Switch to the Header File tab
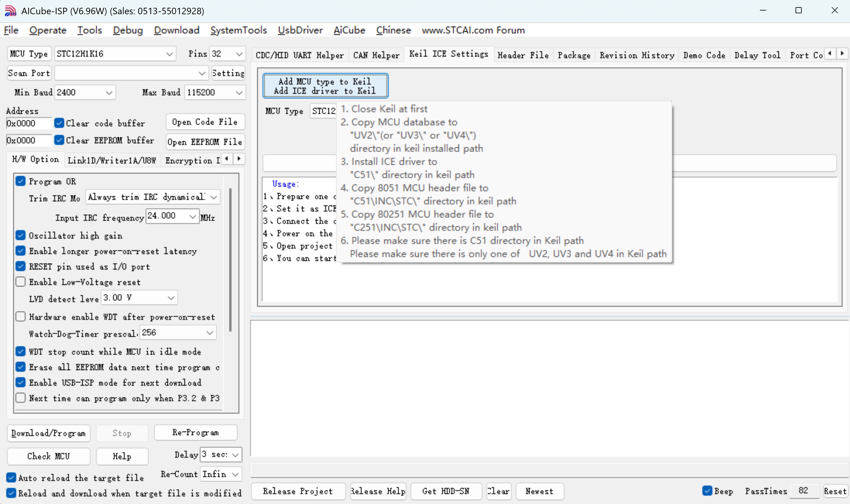The height and width of the screenshot is (504, 850). (523, 55)
